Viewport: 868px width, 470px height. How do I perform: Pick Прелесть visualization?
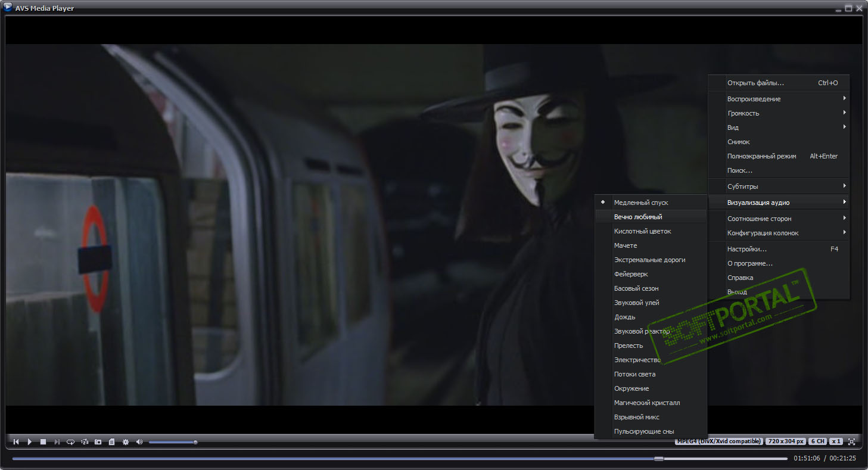point(651,346)
